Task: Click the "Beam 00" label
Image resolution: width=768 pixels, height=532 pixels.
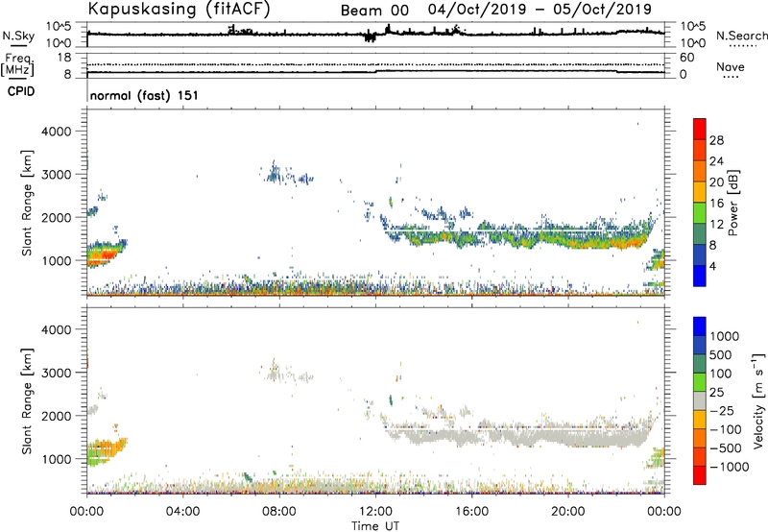Action: click(x=374, y=11)
